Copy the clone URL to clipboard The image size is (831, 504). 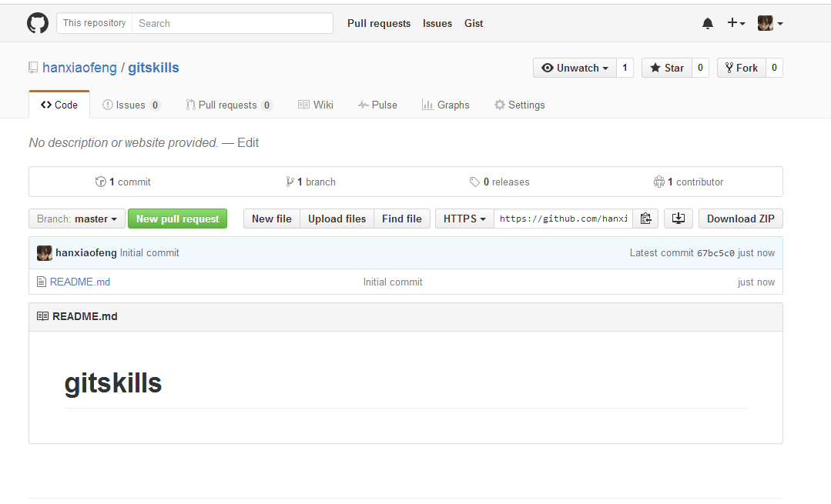pos(645,219)
